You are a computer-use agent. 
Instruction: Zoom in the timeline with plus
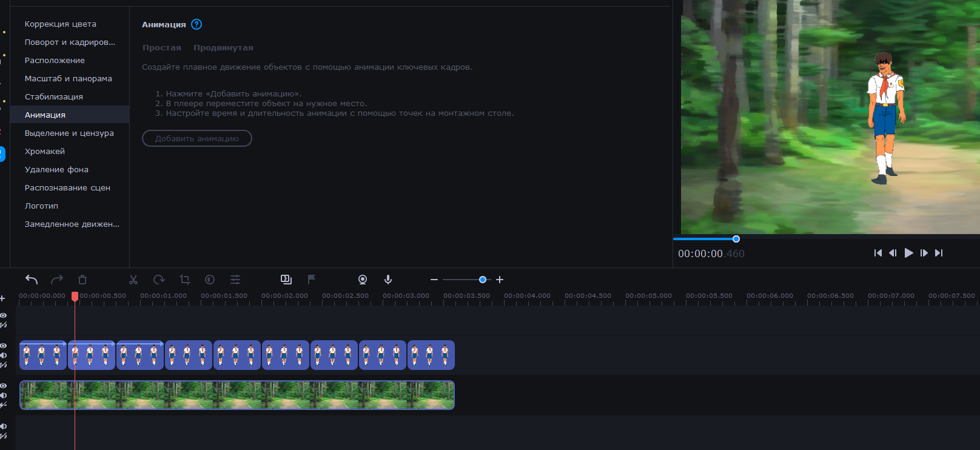point(500,280)
